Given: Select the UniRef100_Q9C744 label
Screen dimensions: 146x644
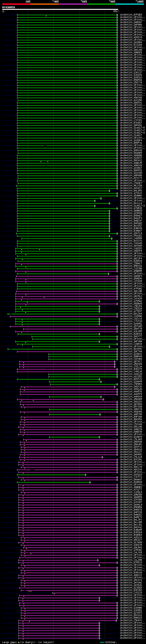Looking at the screenshot, I should 131,351.
